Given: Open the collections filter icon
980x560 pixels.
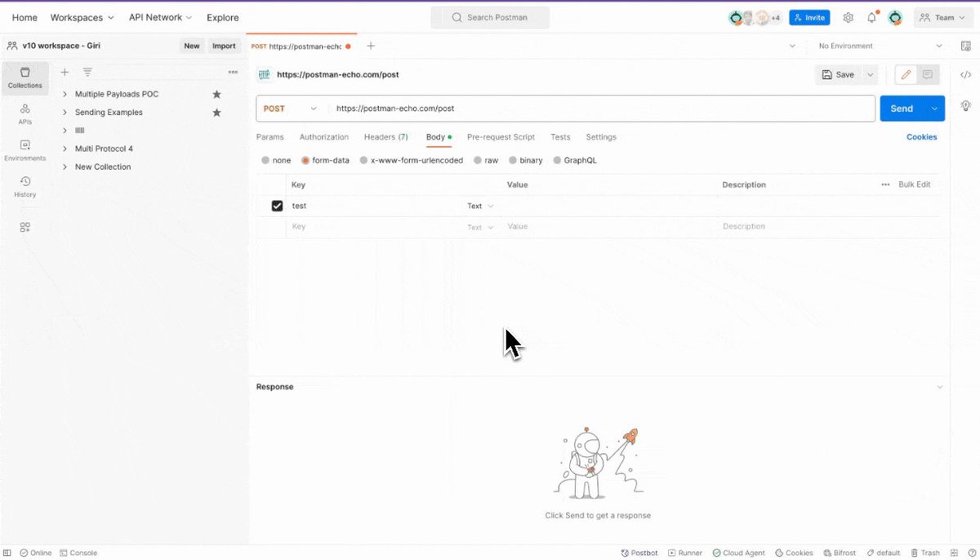Looking at the screenshot, I should pyautogui.click(x=87, y=73).
